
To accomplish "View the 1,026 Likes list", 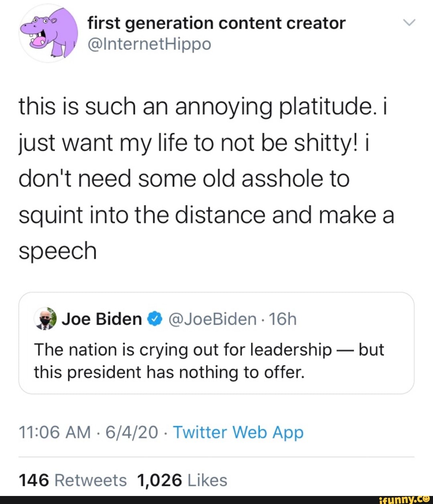I will point(182,480).
